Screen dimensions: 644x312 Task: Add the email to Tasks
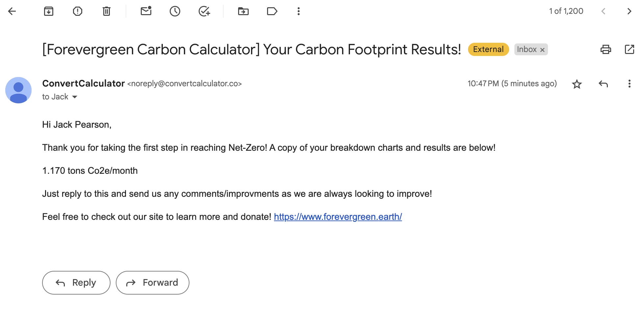point(204,12)
